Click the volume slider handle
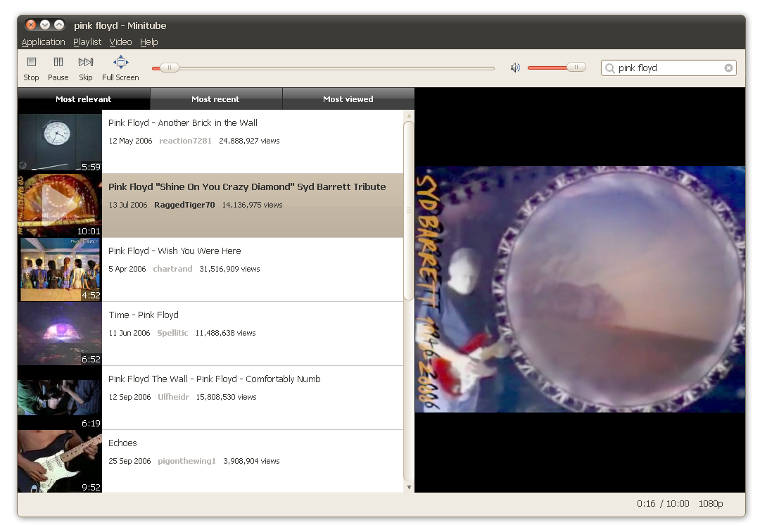760x532 pixels. pyautogui.click(x=576, y=68)
